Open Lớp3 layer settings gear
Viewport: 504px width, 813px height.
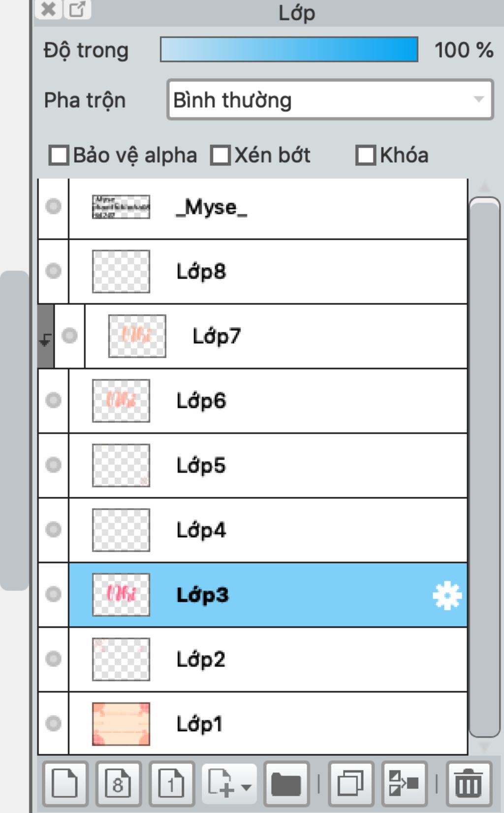click(447, 596)
